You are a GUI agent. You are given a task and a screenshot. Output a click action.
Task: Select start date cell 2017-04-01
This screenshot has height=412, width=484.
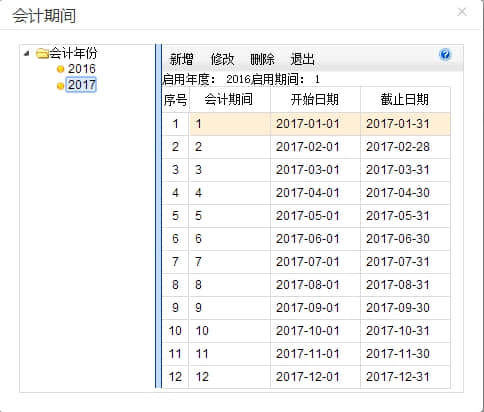tap(315, 193)
